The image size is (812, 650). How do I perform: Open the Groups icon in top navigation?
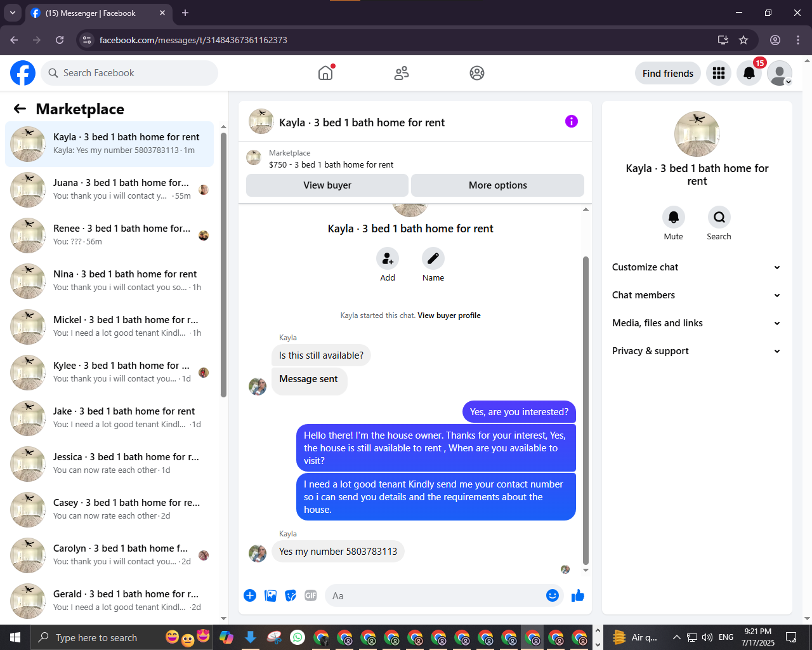click(477, 73)
